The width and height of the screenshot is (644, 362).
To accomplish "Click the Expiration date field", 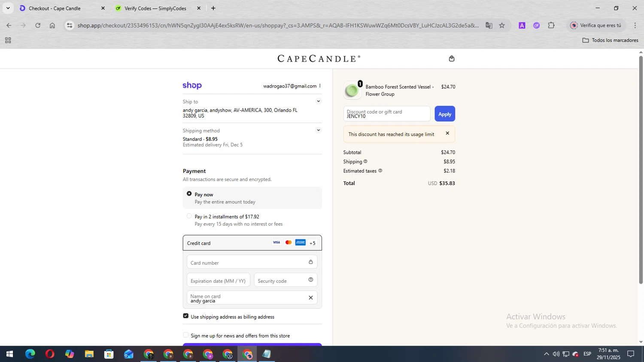I will tap(219, 280).
